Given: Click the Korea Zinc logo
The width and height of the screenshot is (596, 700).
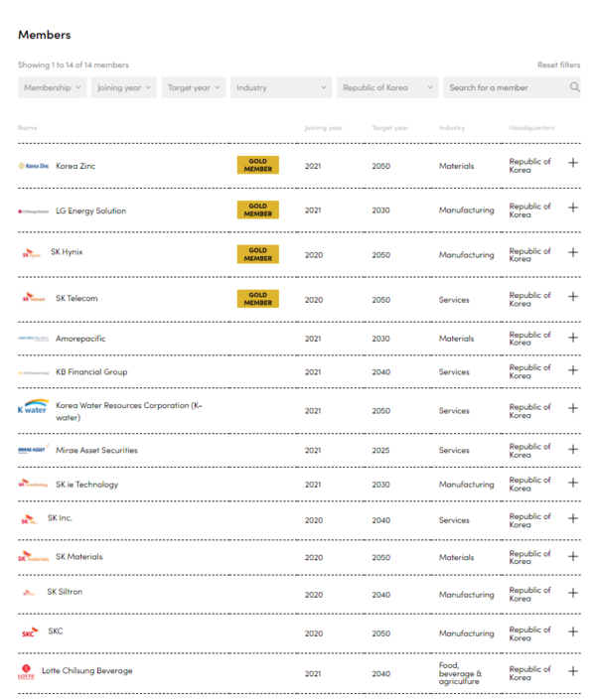Looking at the screenshot, I should 33,166.
